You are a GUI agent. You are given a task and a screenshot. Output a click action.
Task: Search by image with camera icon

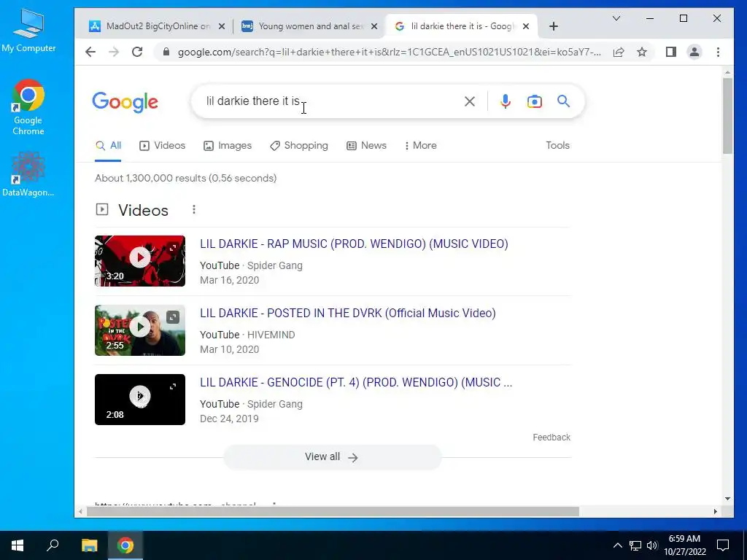point(535,101)
